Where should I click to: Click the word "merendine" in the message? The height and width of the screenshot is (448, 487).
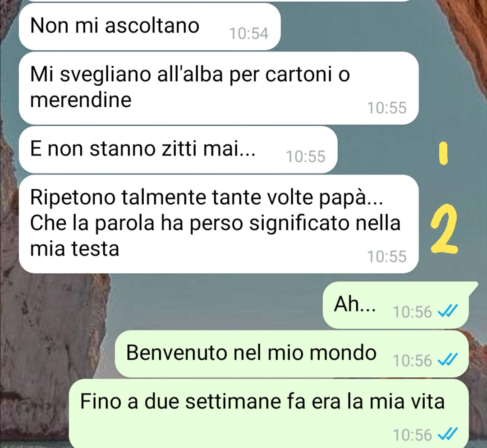[x=81, y=100]
